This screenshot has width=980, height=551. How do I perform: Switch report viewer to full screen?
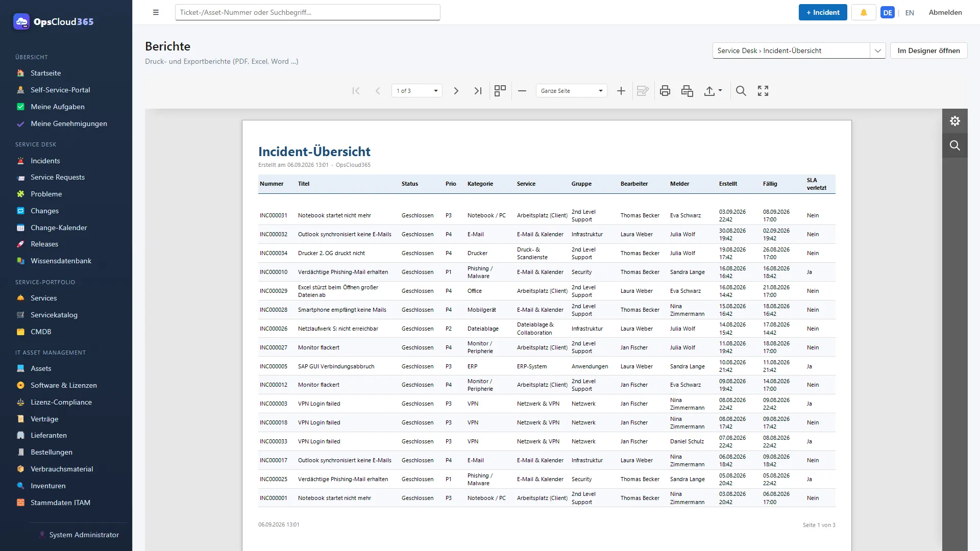pyautogui.click(x=763, y=91)
